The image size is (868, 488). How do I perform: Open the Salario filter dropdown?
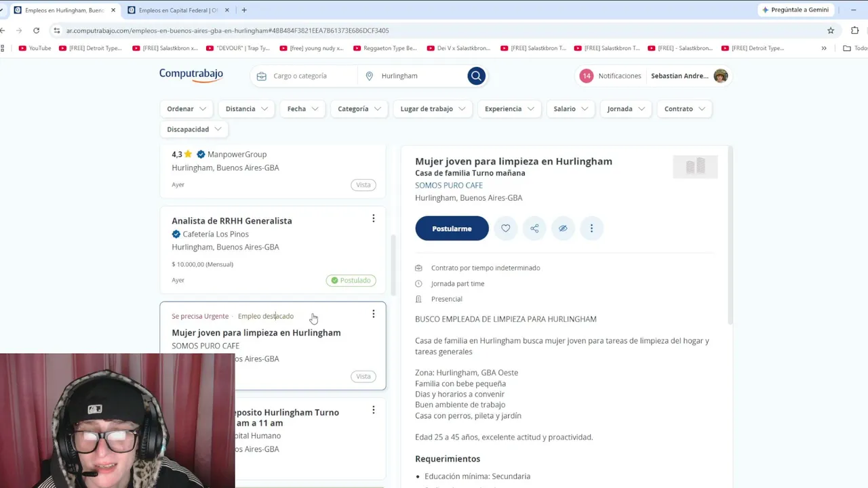(570, 108)
